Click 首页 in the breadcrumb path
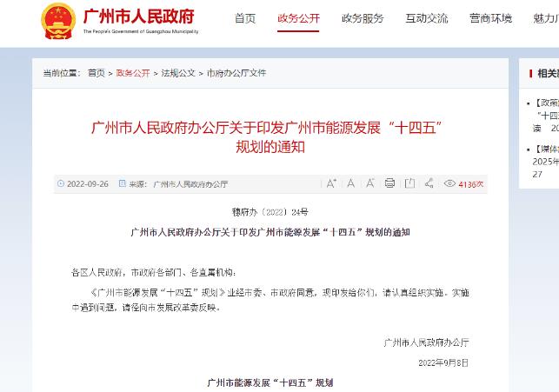This screenshot has height=392, width=559. point(96,74)
